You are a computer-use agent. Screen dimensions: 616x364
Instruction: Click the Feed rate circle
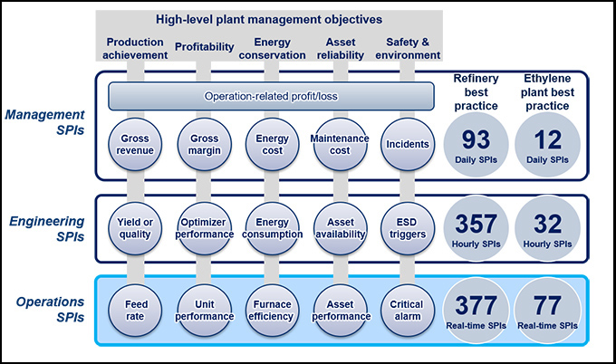point(136,311)
